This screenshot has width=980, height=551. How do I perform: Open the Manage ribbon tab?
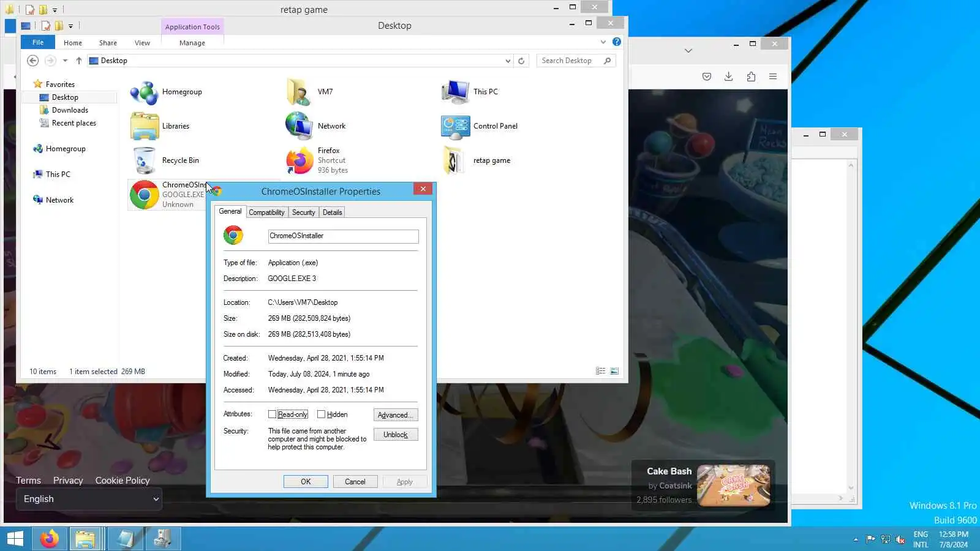(x=192, y=43)
